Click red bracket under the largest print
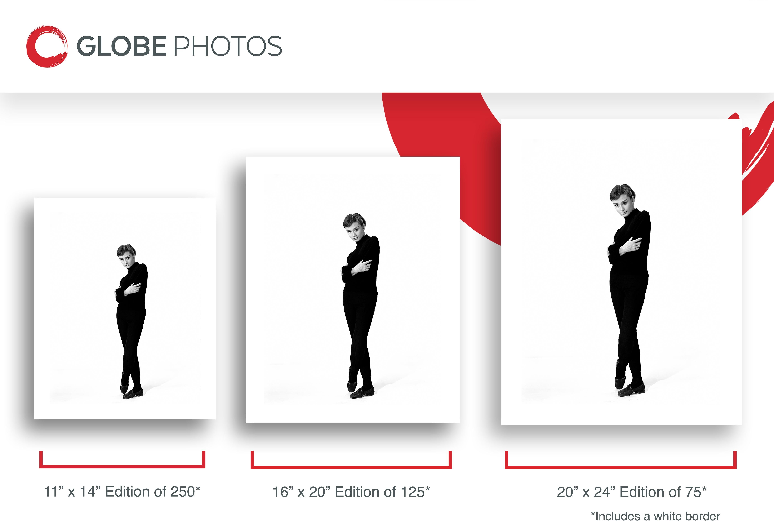The height and width of the screenshot is (532, 774). point(621,467)
